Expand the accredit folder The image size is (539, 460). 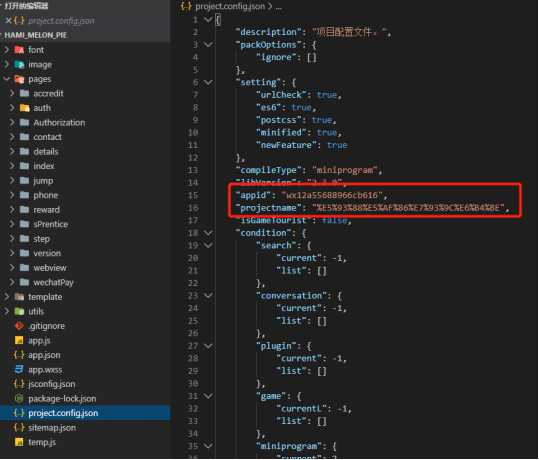pos(48,94)
